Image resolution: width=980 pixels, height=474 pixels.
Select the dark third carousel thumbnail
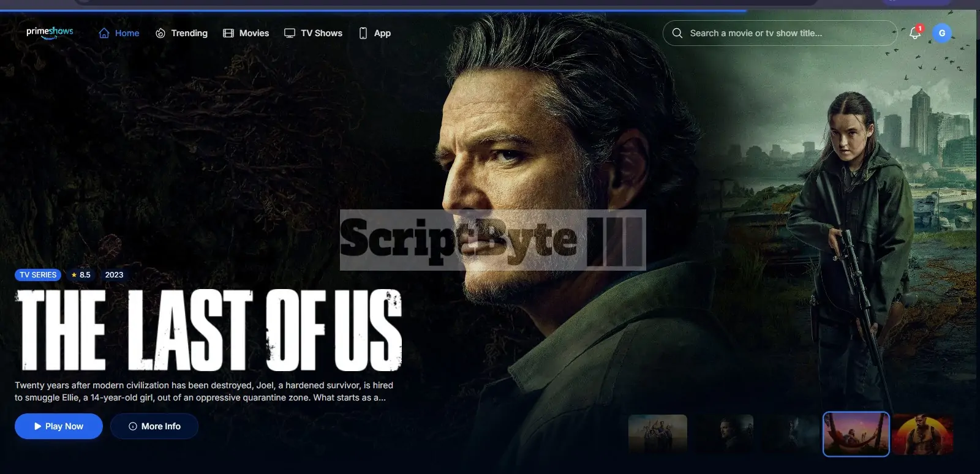(x=790, y=434)
